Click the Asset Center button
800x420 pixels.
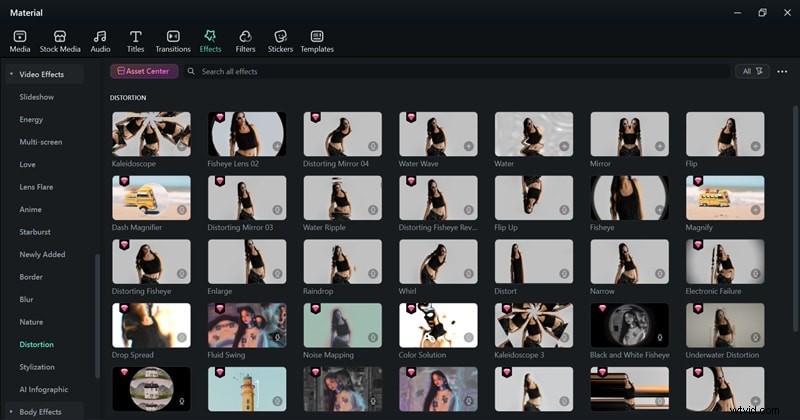(145, 72)
